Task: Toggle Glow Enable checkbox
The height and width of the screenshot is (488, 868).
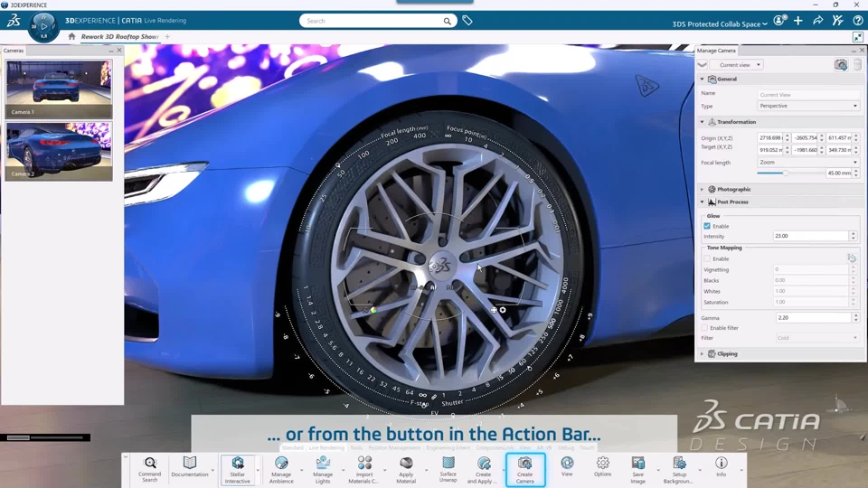Action: tap(707, 226)
